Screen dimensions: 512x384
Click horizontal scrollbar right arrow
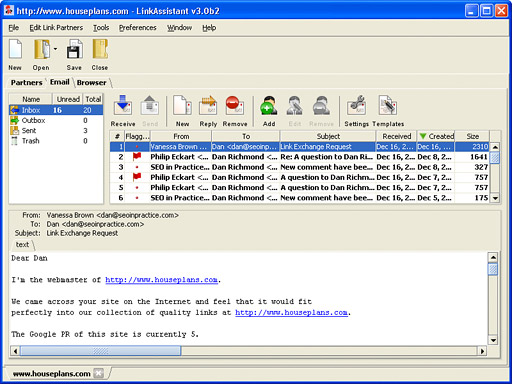pos(482,351)
